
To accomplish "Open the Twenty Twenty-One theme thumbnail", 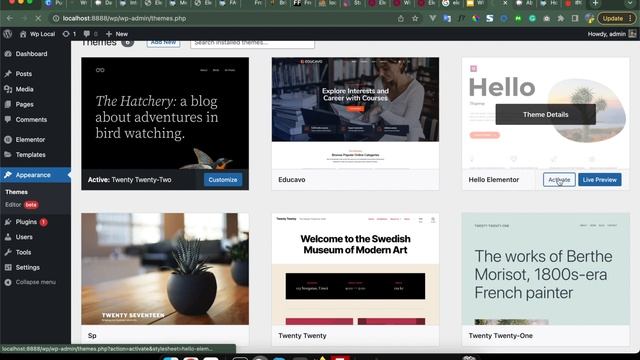I will coord(546,269).
